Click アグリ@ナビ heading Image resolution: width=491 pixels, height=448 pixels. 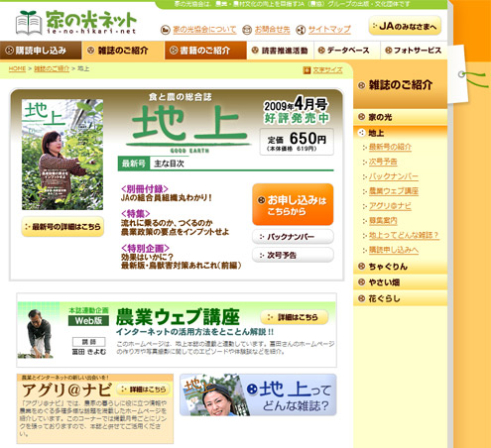click(x=66, y=391)
